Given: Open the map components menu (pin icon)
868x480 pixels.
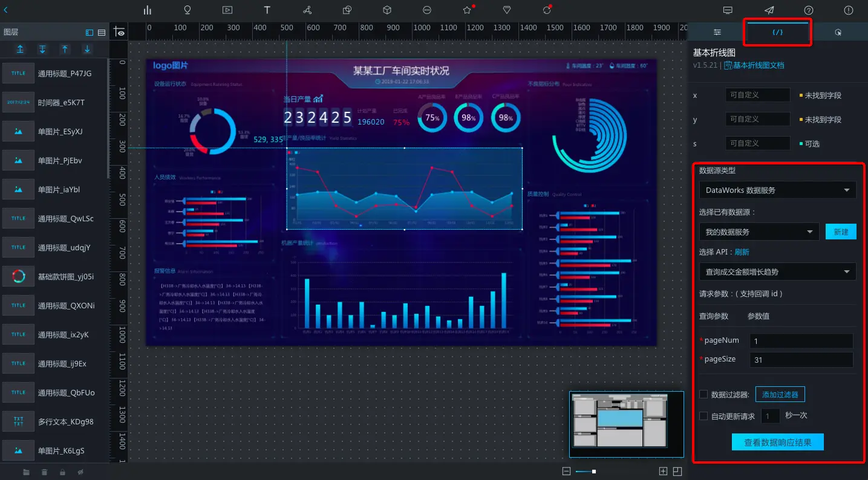Looking at the screenshot, I should tap(188, 10).
